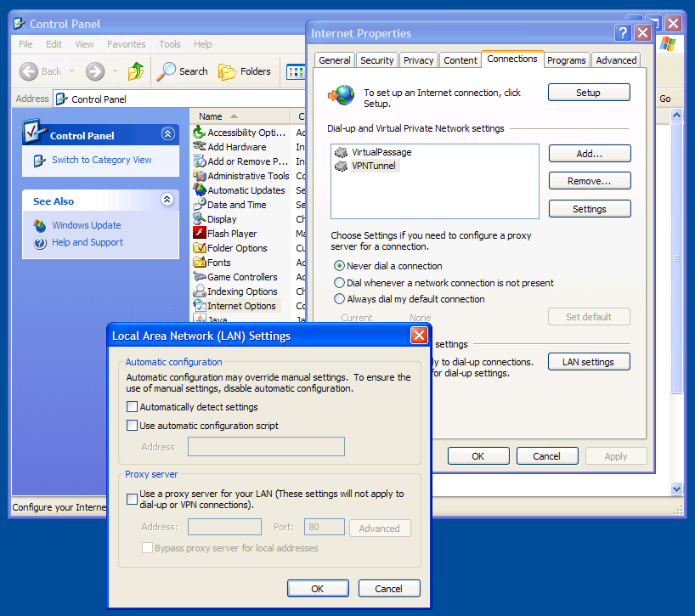This screenshot has width=695, height=616.
Task: Select the Indexing Options icon
Action: coord(200,291)
